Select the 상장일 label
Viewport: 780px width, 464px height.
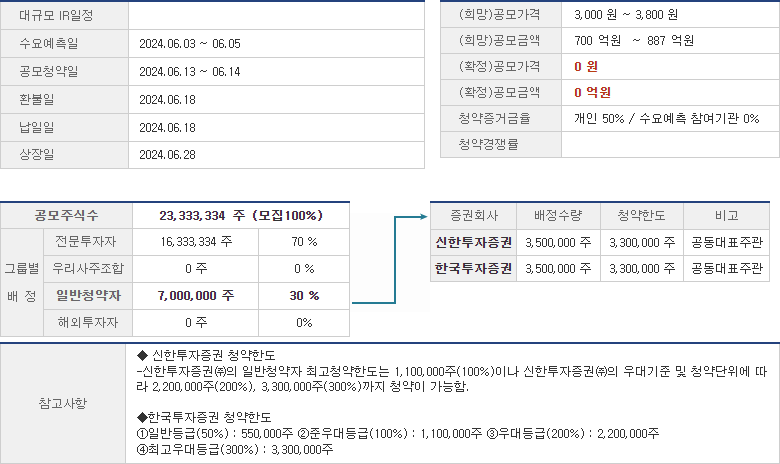pos(37,154)
